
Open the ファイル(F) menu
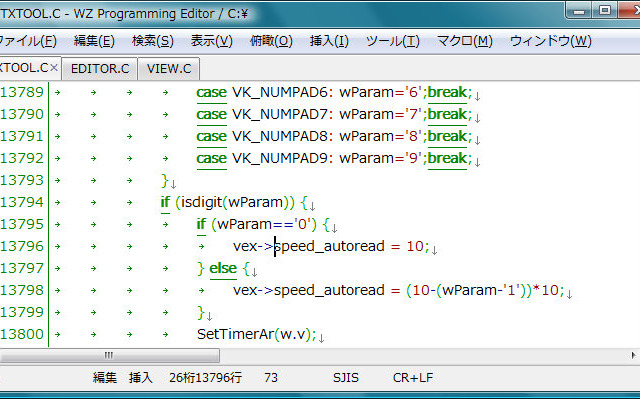(28, 41)
